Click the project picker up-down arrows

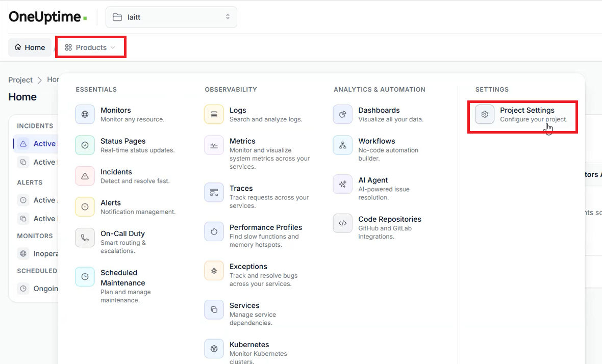(x=228, y=17)
